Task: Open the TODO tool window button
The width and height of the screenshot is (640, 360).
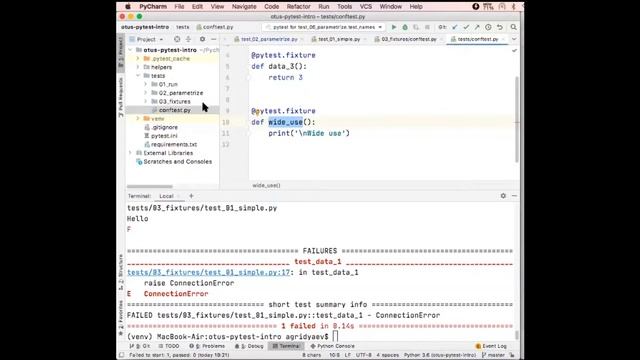Action: tap(169, 346)
